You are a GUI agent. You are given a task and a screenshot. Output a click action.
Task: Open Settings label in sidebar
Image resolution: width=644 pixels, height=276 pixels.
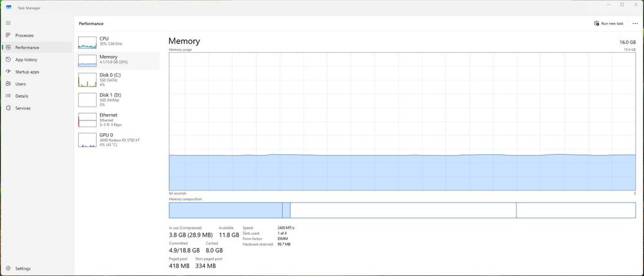tap(23, 269)
